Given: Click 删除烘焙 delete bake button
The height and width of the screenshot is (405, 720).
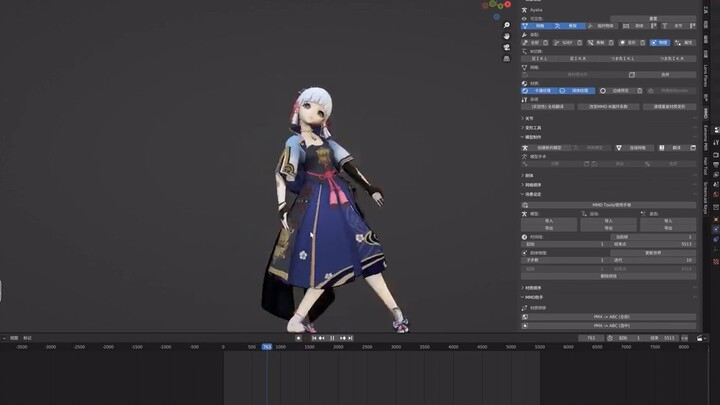Looking at the screenshot, I should (x=608, y=276).
